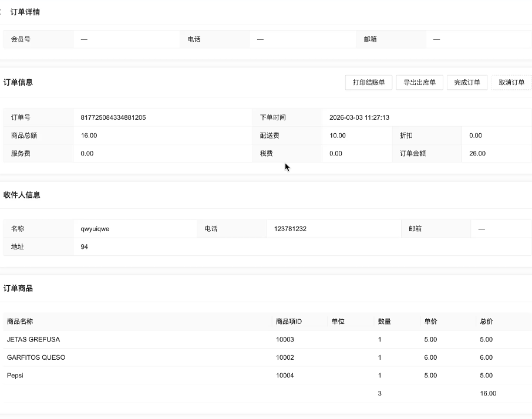The width and height of the screenshot is (532, 419).
Task: Click the delivery fee value 10.00
Action: click(338, 136)
